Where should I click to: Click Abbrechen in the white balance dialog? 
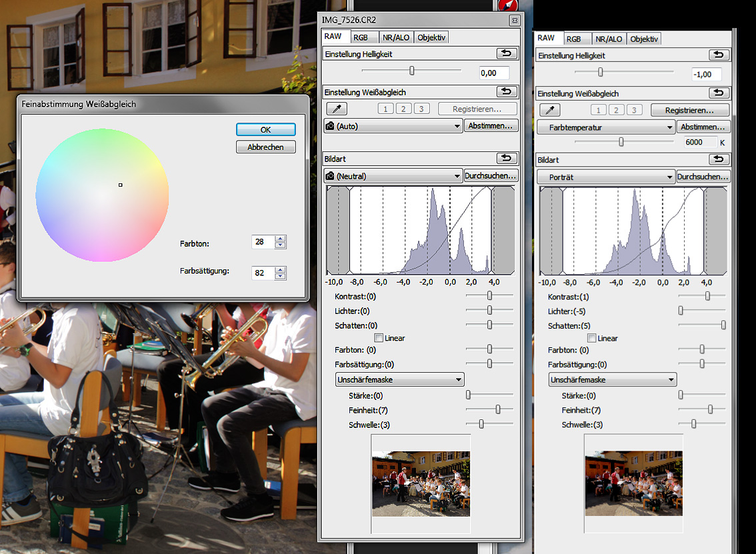pos(265,147)
